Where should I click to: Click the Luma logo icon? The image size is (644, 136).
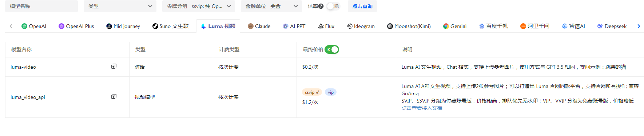pos(203,26)
